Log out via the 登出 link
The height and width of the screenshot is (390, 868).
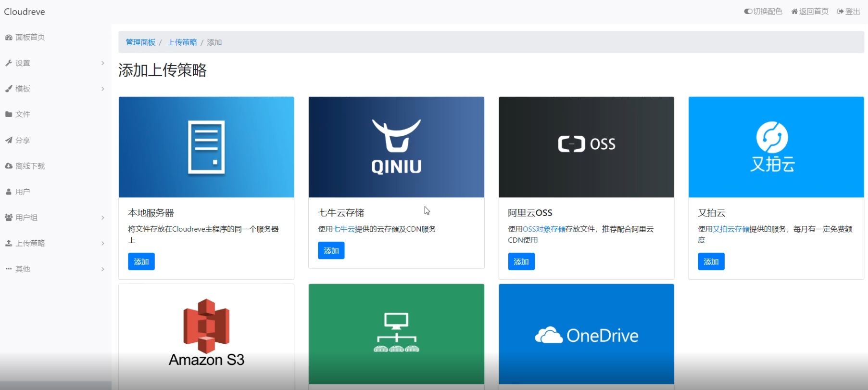[849, 12]
